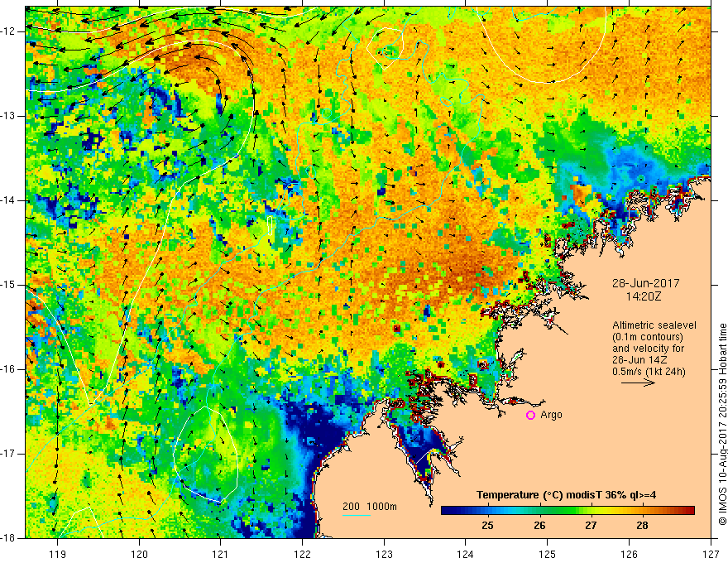Click the latitude -12 axis label
Viewport: 728px width, 563px height.
coord(9,31)
